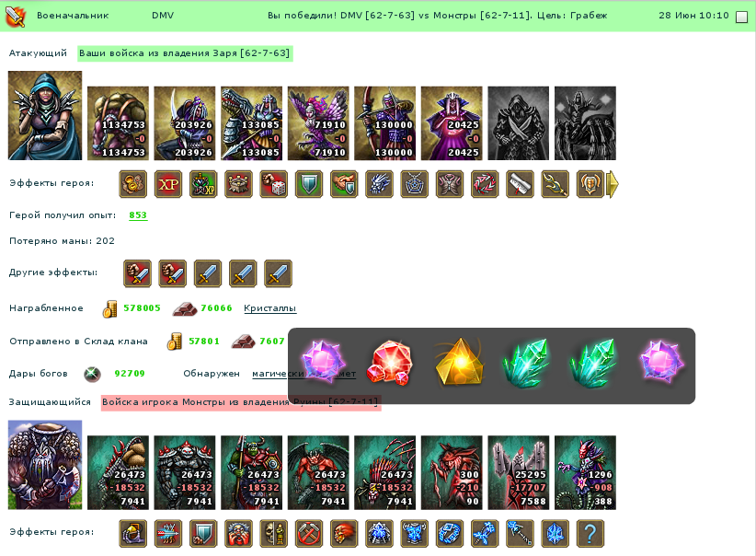Viewport: 756px width, 556px height.
Task: Click the XP hero effect icon
Action: 168,184
